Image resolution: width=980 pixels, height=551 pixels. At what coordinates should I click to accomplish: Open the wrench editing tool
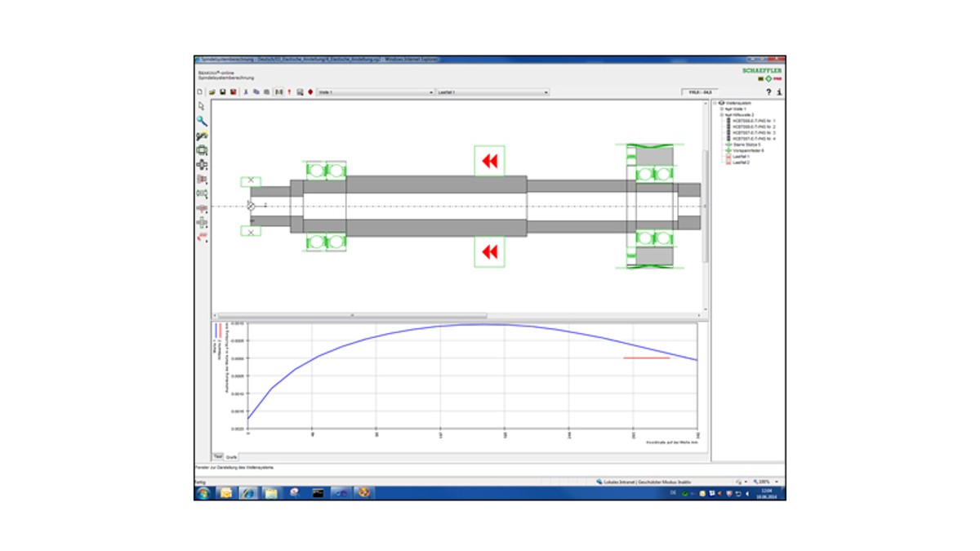pos(200,133)
